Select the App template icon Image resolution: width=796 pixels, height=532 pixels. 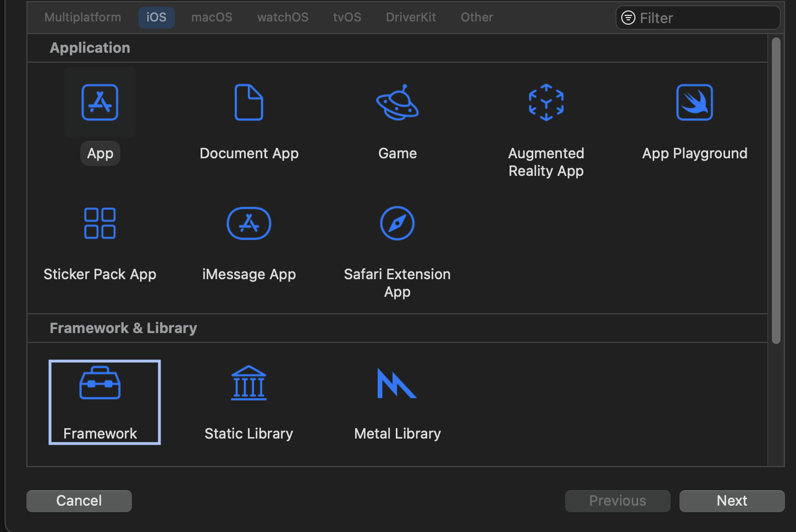[x=100, y=102]
